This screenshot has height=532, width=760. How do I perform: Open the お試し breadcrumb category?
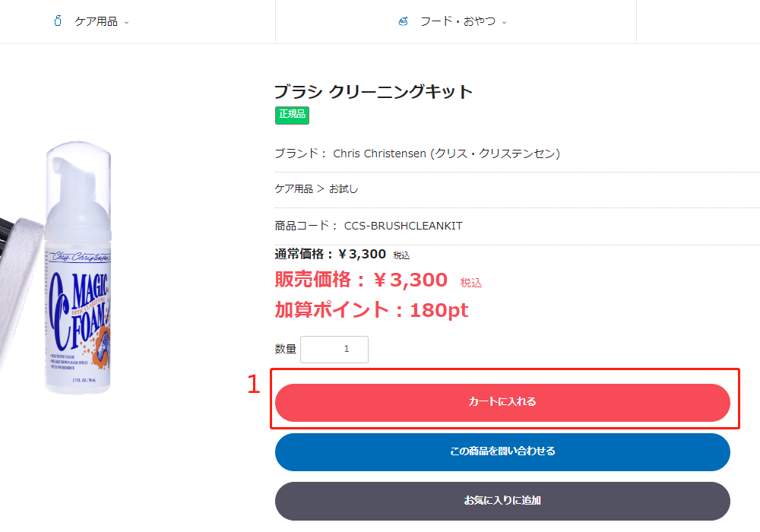tap(344, 189)
